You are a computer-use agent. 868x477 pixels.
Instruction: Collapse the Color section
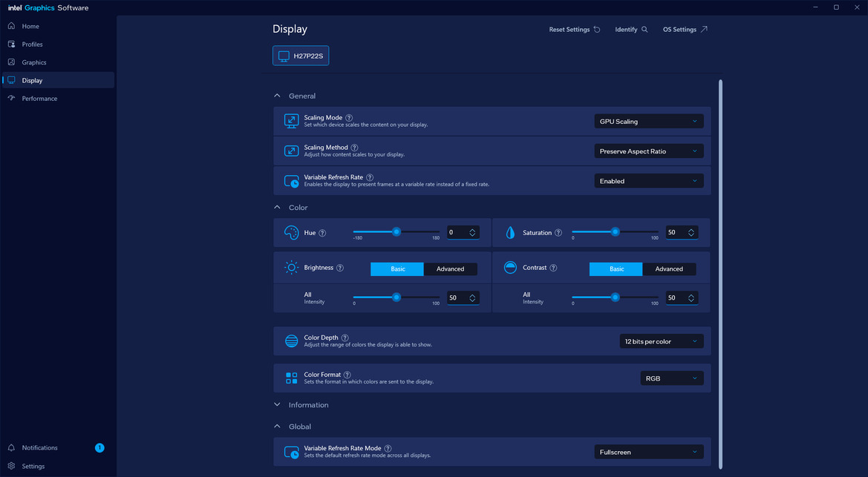pos(278,208)
